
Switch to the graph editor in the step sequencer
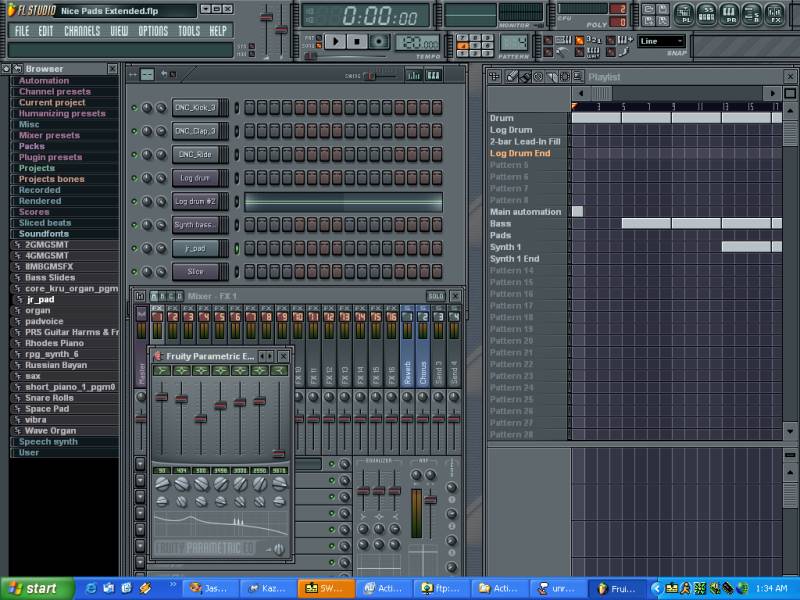[x=412, y=76]
